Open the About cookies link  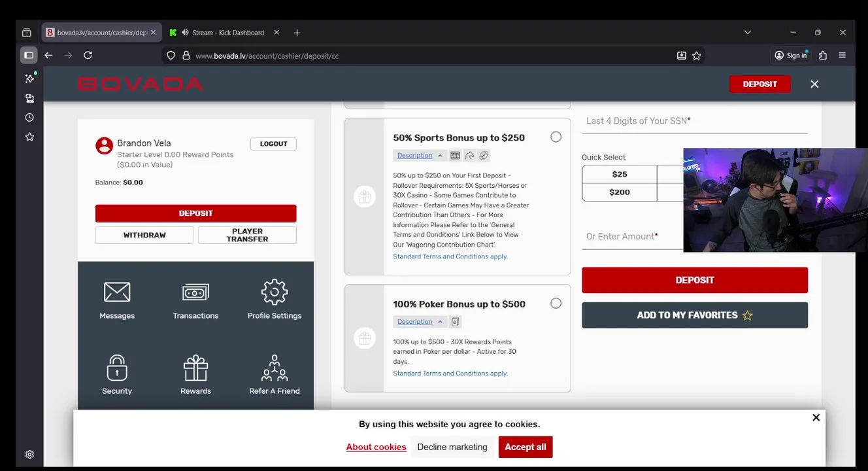pyautogui.click(x=376, y=447)
